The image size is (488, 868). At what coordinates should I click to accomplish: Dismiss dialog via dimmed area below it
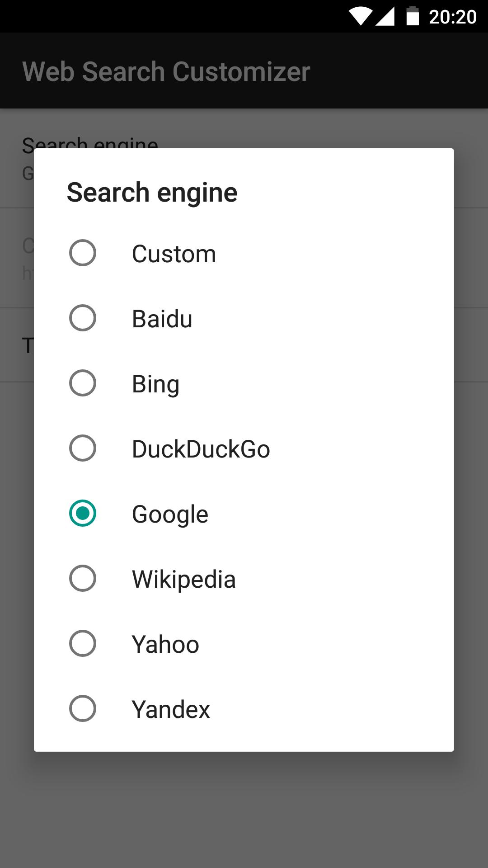point(244,809)
